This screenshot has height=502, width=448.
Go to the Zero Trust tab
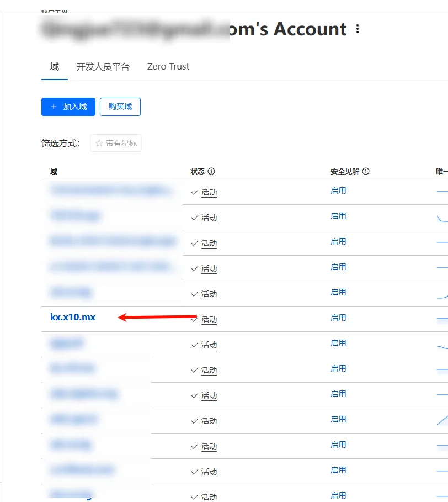coord(168,67)
